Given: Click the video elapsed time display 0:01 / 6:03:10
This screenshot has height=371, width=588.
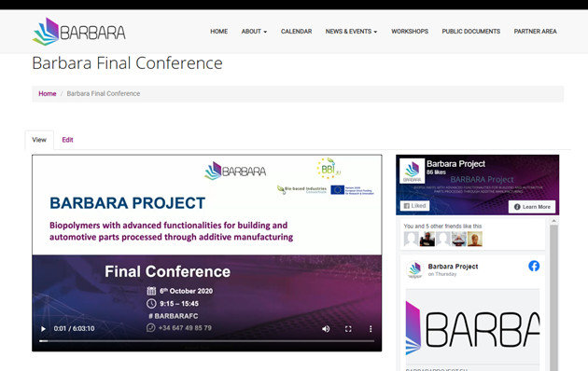Looking at the screenshot, I should coord(74,329).
